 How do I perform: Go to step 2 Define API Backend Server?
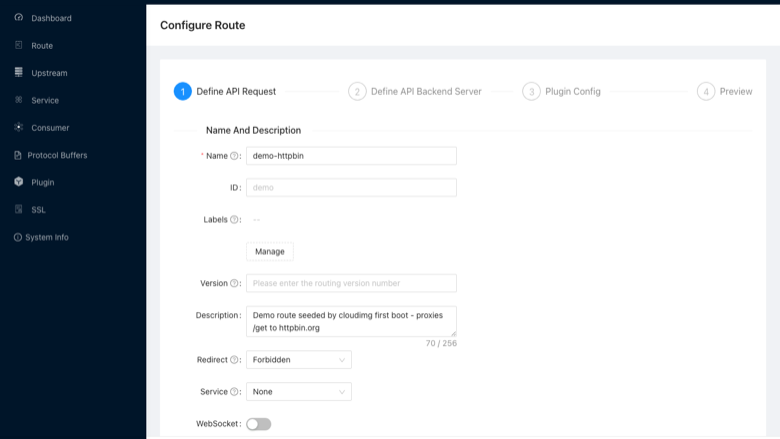click(x=415, y=91)
